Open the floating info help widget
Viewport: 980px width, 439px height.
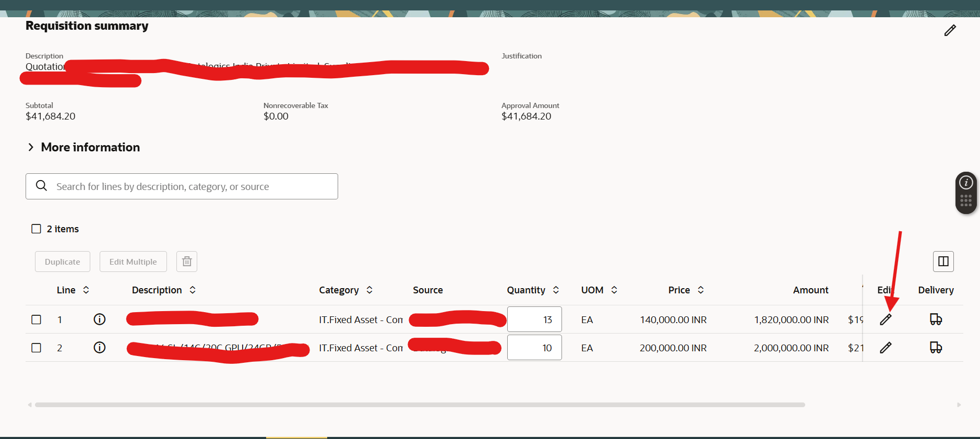pos(966,183)
